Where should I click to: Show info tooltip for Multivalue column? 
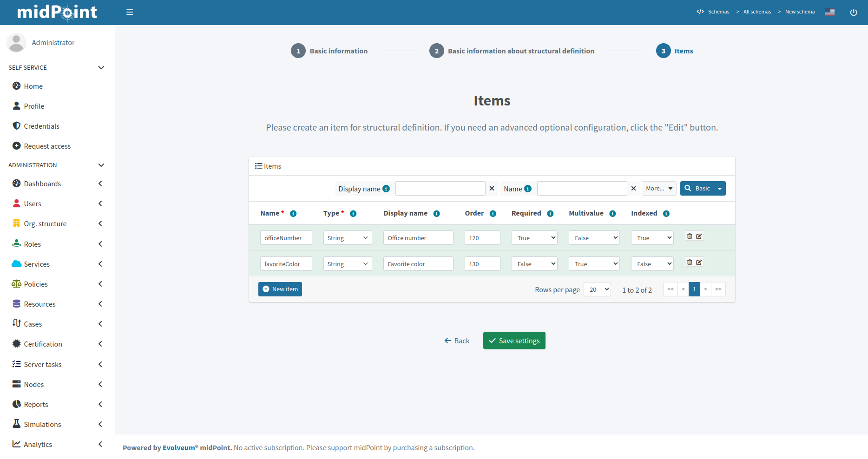tap(612, 214)
